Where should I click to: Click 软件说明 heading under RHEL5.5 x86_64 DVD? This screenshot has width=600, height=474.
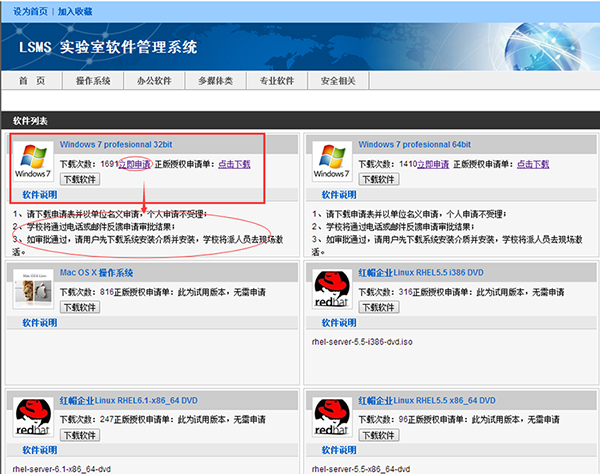coord(339,450)
